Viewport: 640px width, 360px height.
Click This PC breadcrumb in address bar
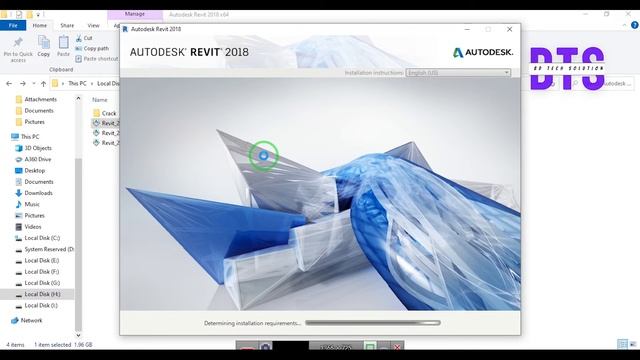click(77, 83)
